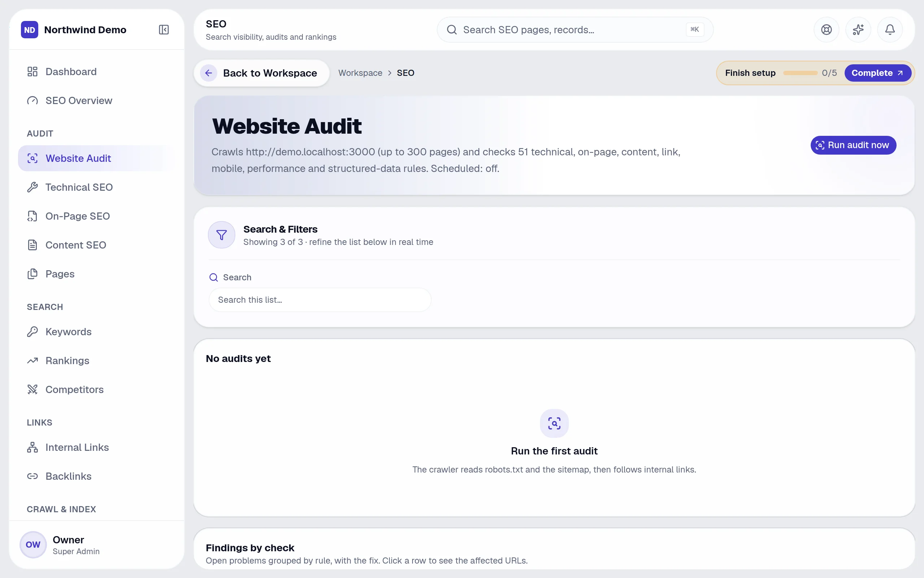Click the back arrow icon
This screenshot has height=578, width=924.
[x=209, y=73]
